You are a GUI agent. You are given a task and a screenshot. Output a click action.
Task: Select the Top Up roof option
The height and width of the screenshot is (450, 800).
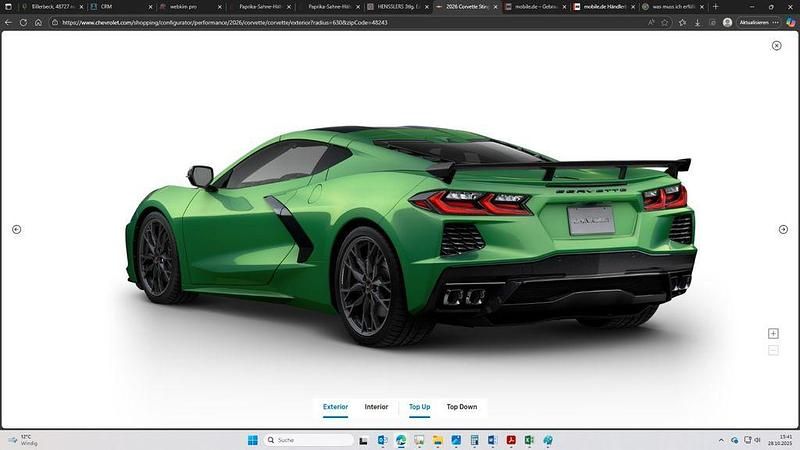[x=419, y=407]
